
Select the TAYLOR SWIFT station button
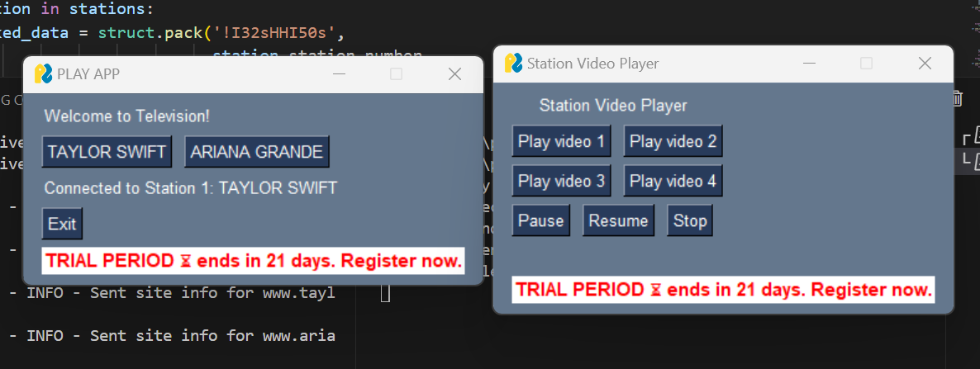click(x=107, y=153)
